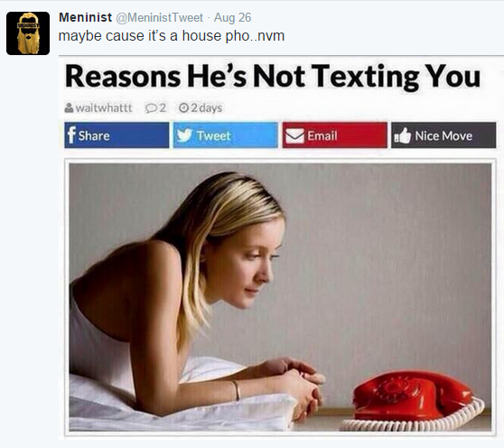Click the Nice Move button

coord(443,135)
